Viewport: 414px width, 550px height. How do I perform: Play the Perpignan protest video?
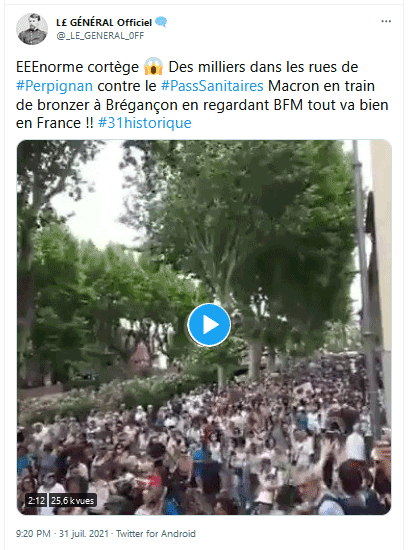(x=209, y=325)
